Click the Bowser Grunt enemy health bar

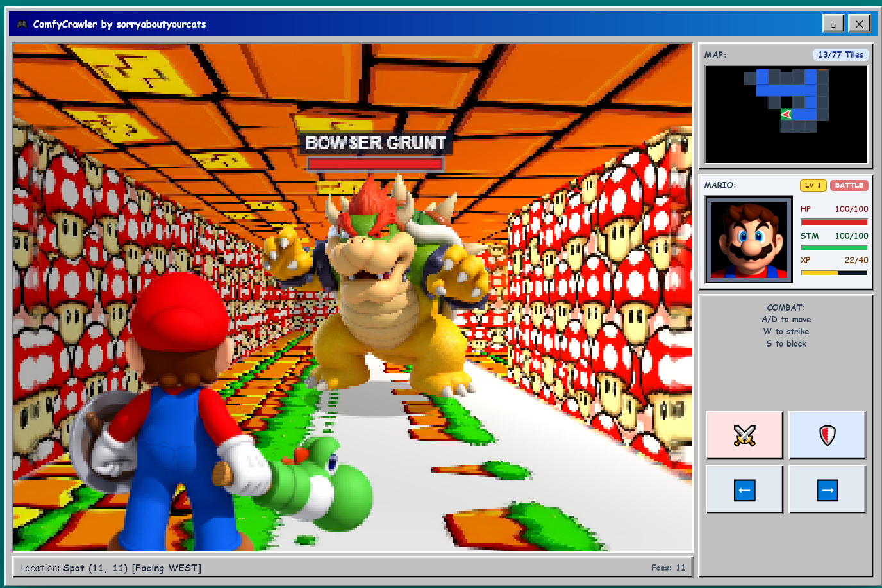[376, 164]
